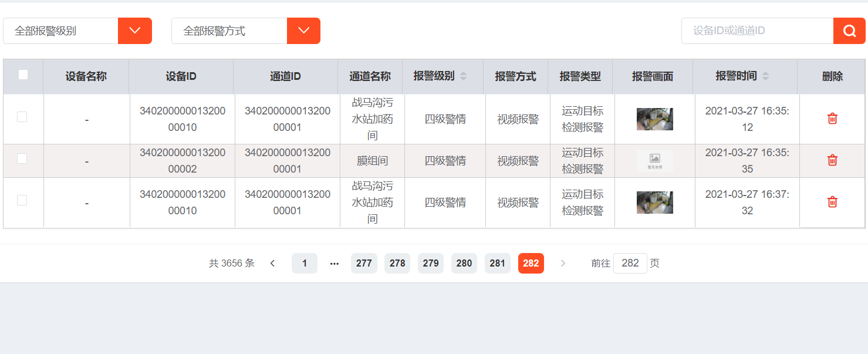Click 视频报警 in the 膜组间 row
868x354 pixels.
518,161
